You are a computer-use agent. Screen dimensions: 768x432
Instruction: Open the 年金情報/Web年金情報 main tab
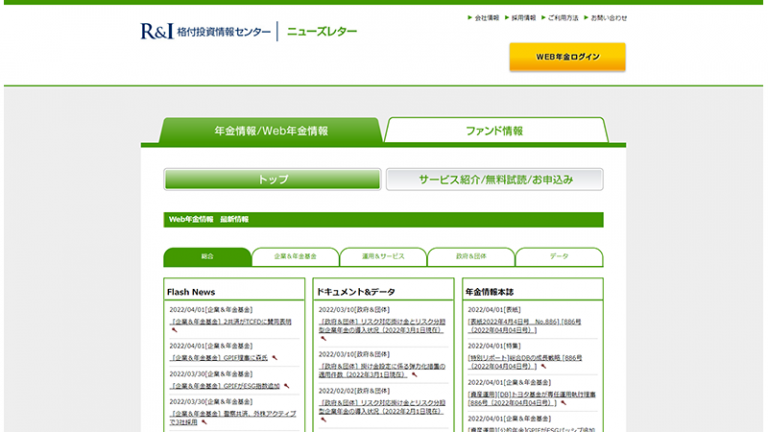coord(271,130)
